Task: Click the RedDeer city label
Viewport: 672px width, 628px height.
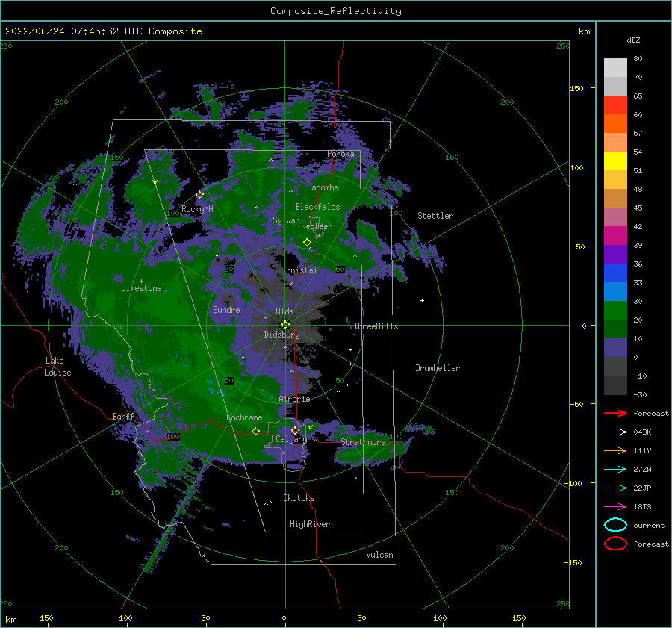Action: click(317, 226)
